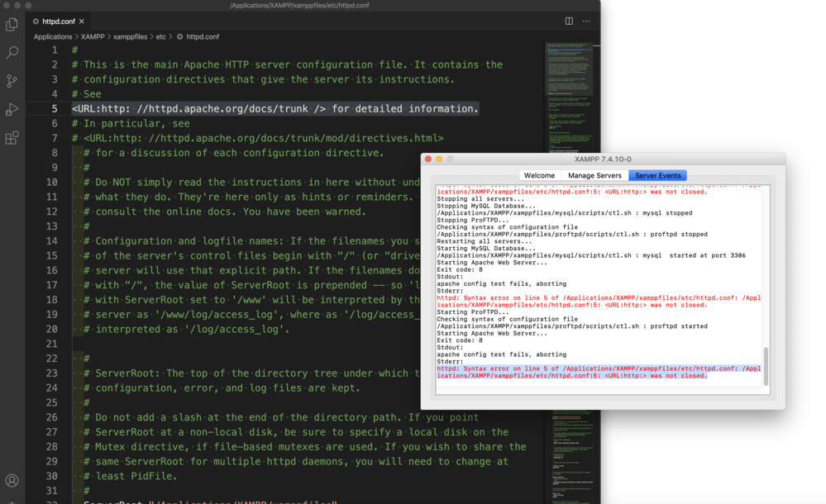Click 'mysql started at port 3306' log line
This screenshot has height=504, width=826.
[591, 255]
